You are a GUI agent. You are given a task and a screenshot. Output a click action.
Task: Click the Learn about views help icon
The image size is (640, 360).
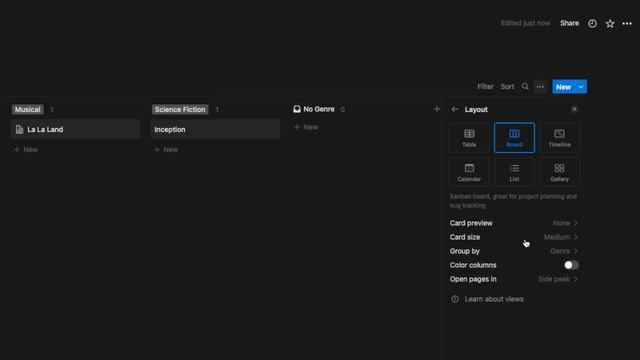tap(455, 299)
